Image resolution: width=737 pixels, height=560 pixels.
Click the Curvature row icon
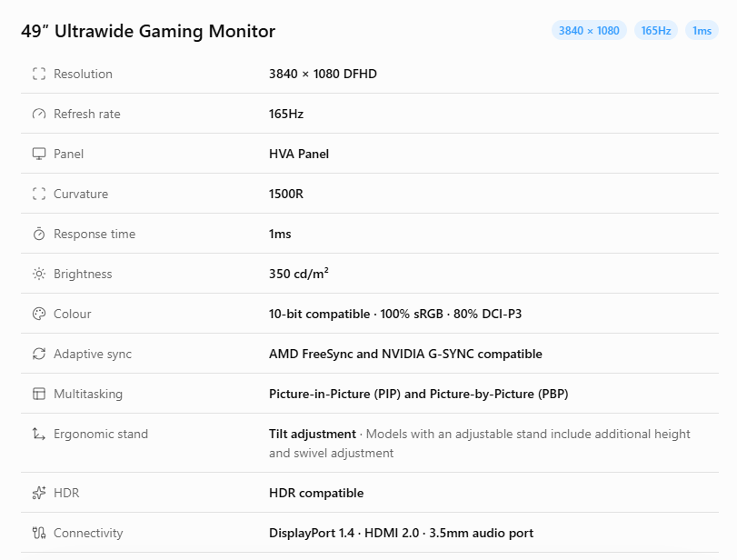tap(39, 194)
